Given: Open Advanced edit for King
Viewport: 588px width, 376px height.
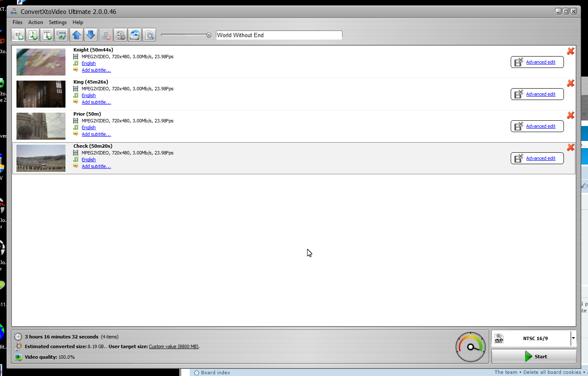Looking at the screenshot, I should coord(537,94).
